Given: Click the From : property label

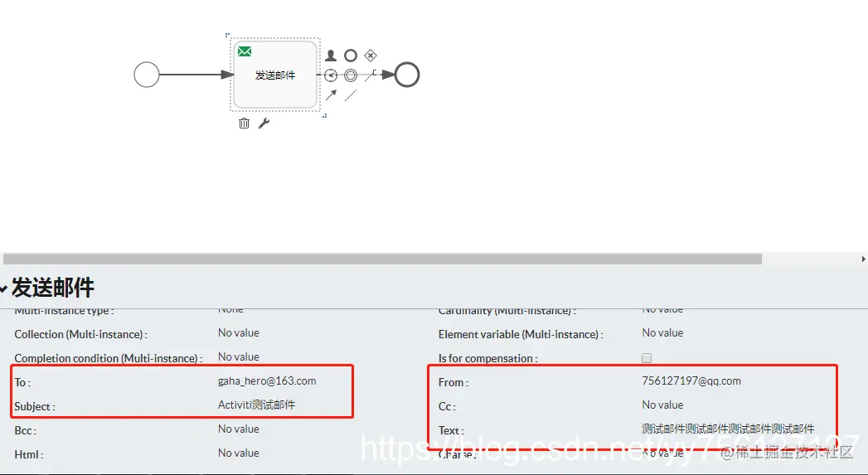Looking at the screenshot, I should pos(453,382).
